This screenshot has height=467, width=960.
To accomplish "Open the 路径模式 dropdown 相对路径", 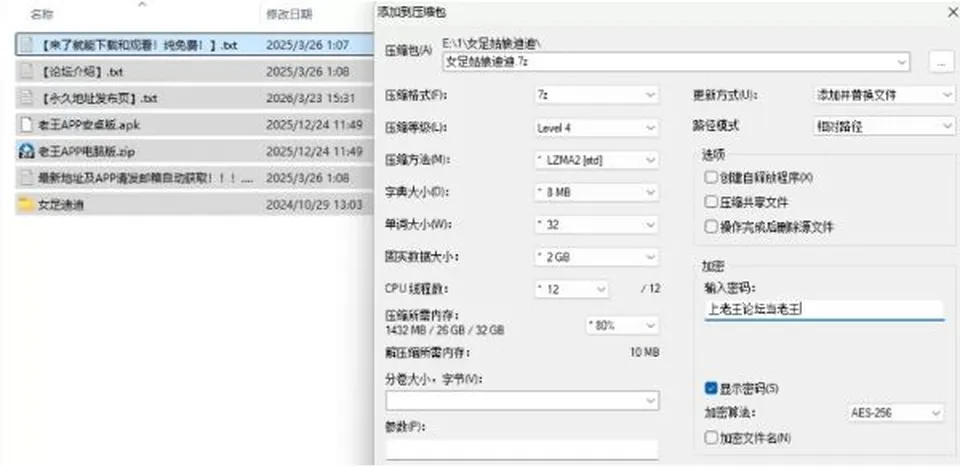I will (x=884, y=126).
